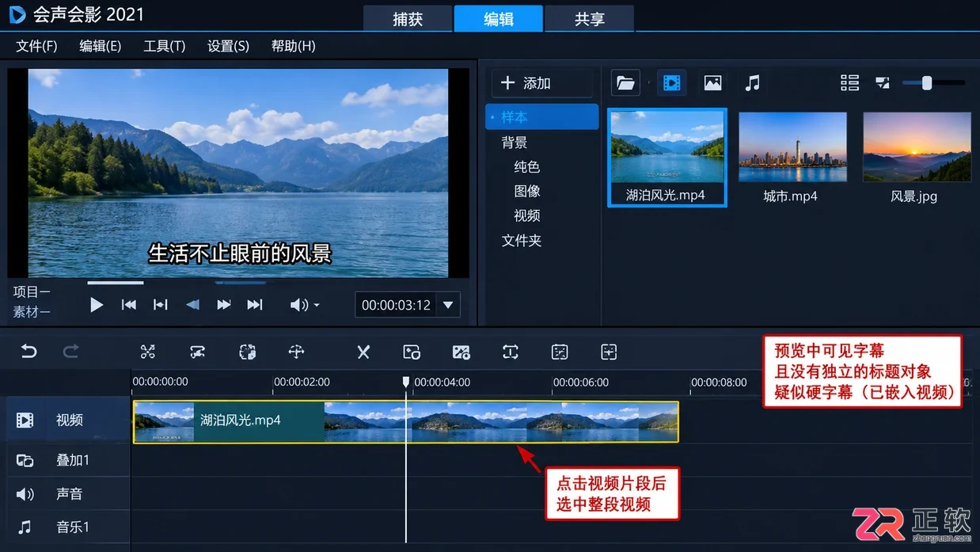Jump to the end of preview
This screenshot has width=980, height=552.
255,305
